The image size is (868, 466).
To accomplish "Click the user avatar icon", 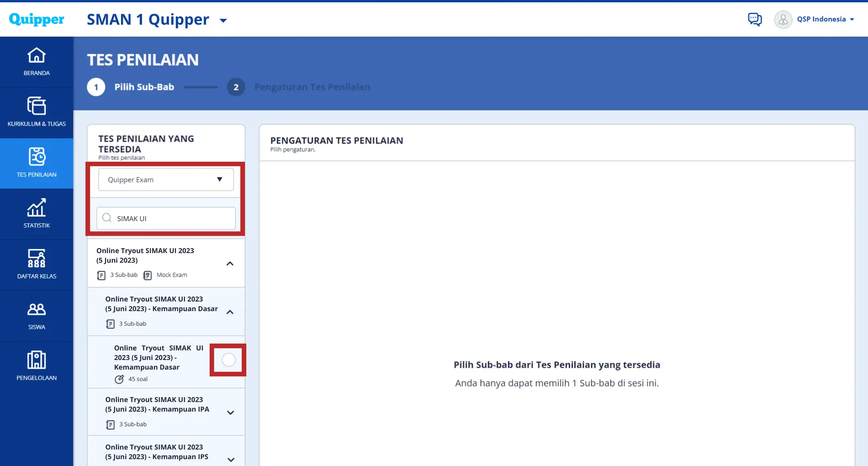I will point(783,20).
